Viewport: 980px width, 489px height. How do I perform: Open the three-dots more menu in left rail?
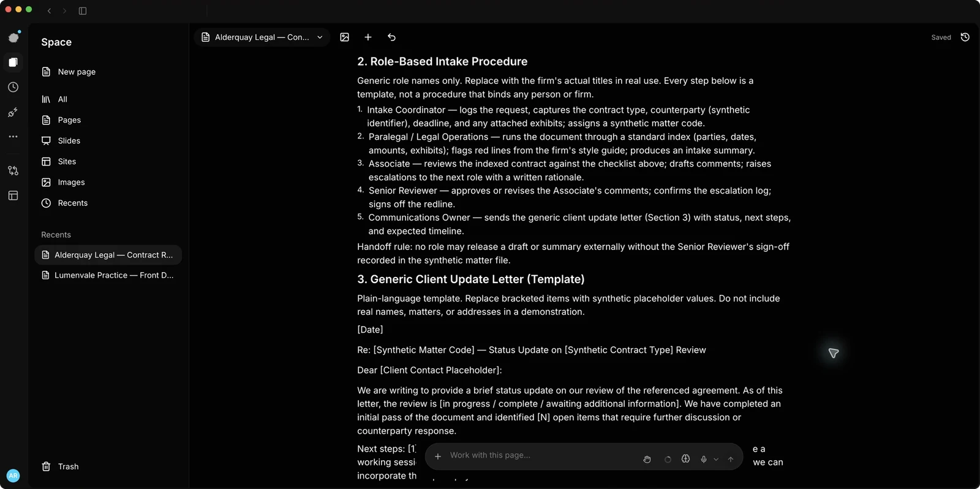coord(13,137)
